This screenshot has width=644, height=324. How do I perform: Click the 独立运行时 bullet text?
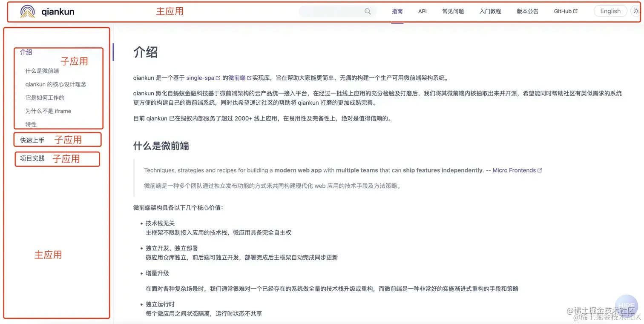(160, 304)
